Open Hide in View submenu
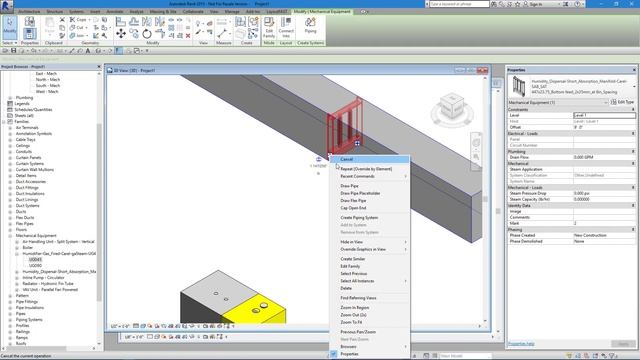 pos(370,242)
